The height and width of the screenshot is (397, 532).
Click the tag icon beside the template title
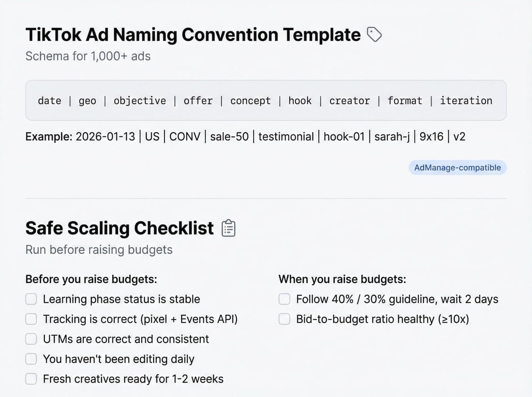374,35
